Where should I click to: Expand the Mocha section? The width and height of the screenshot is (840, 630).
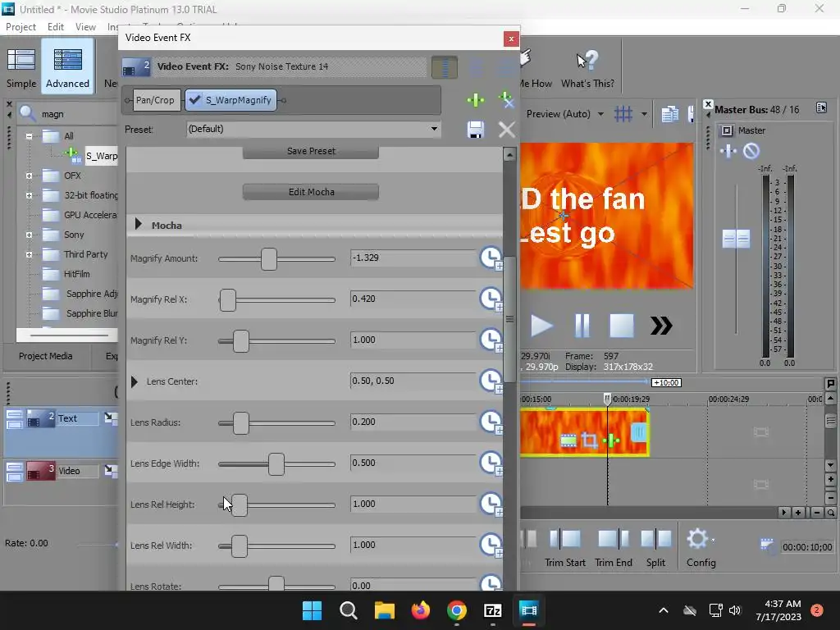coord(138,225)
